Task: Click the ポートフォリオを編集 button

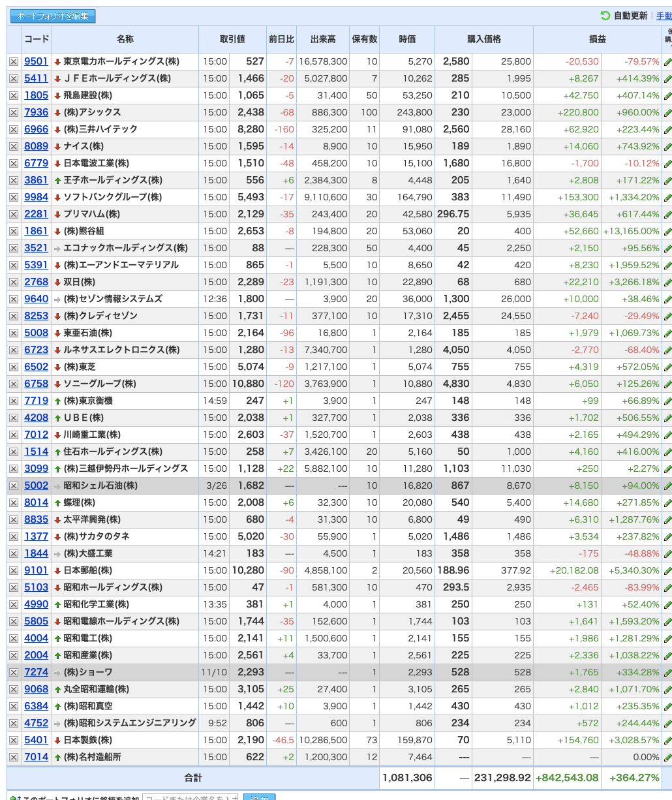Action: pos(53,16)
